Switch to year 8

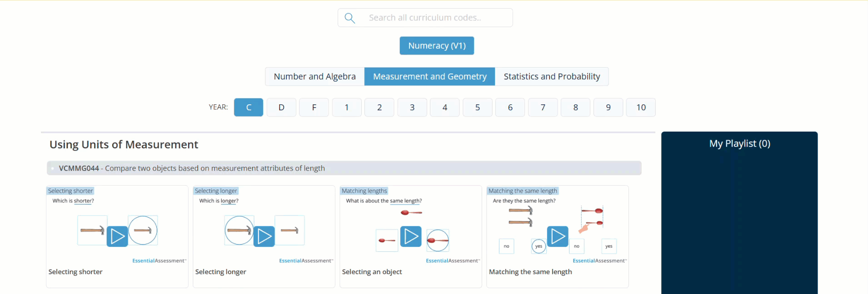click(576, 108)
